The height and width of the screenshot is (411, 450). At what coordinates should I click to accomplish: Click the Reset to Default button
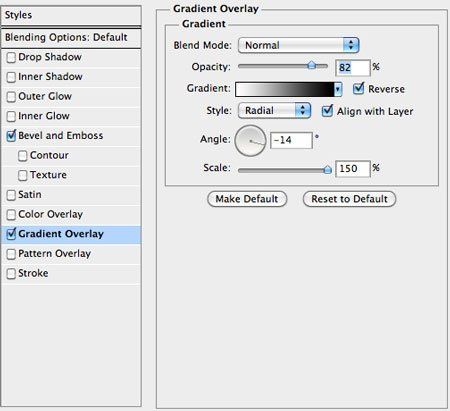[x=349, y=199]
